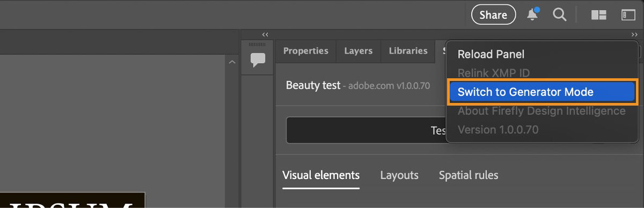
Task: Open the notifications bell
Action: [532, 14]
